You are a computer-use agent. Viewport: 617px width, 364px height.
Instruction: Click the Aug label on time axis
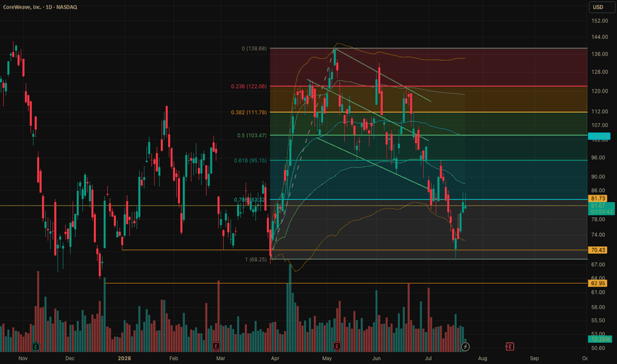click(x=483, y=358)
